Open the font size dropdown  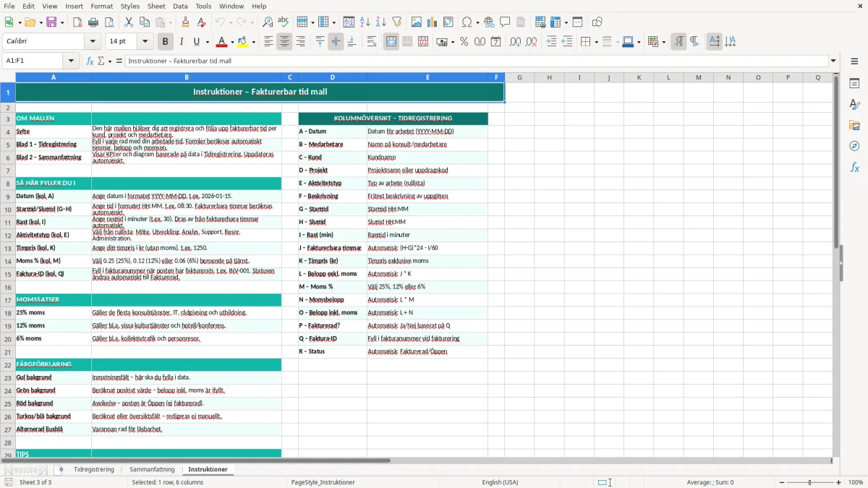[x=145, y=42]
